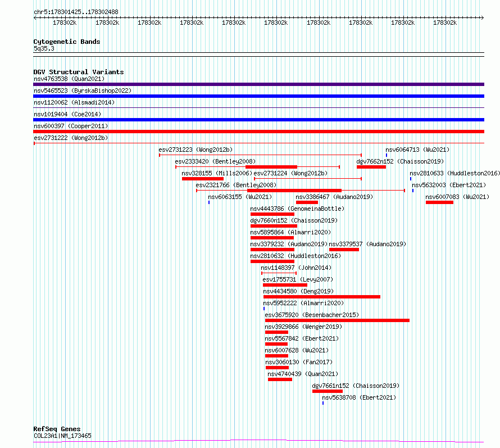
Task: Select the nsv6007083 (Wu2021) label
Action: (x=457, y=197)
